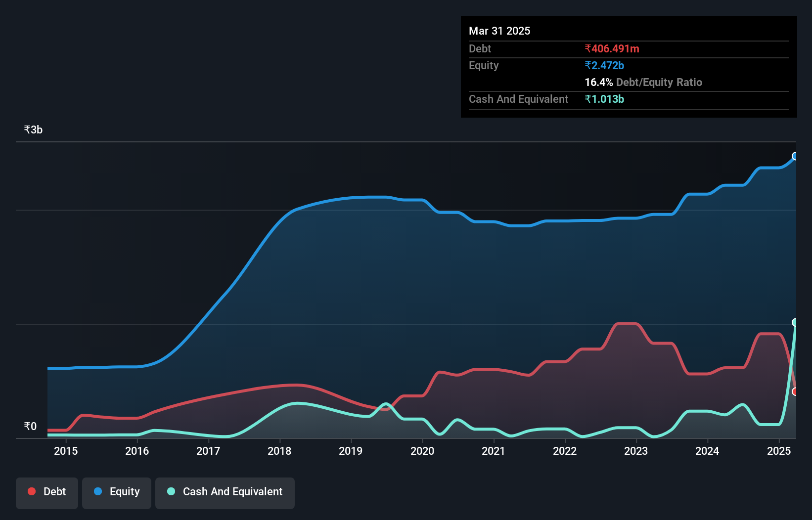
Task: Click the ₹3b y-axis label
Action: tap(33, 130)
